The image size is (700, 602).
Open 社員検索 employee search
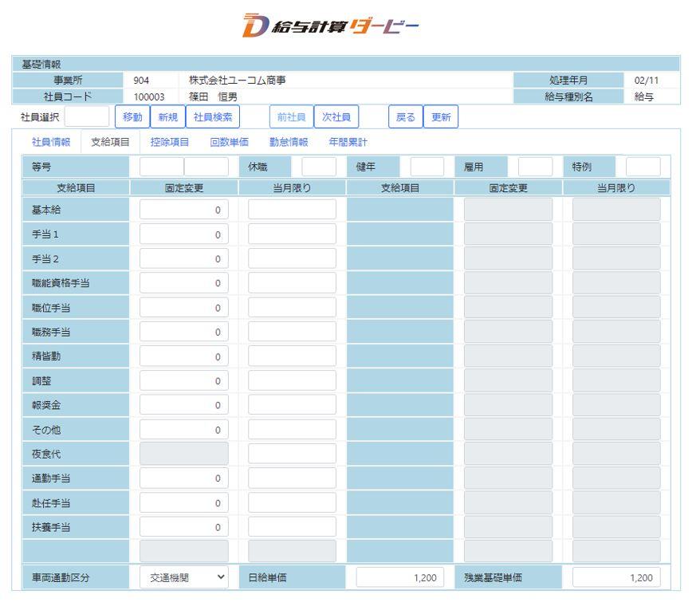(212, 117)
